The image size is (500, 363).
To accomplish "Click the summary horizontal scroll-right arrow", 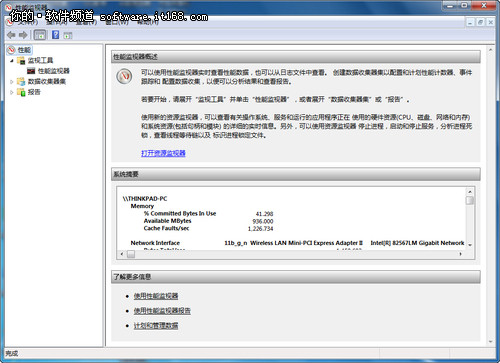I will pos(461,254).
